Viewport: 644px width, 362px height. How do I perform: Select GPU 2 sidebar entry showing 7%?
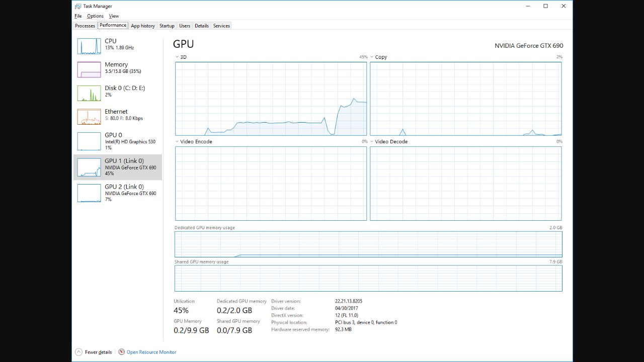pyautogui.click(x=118, y=193)
